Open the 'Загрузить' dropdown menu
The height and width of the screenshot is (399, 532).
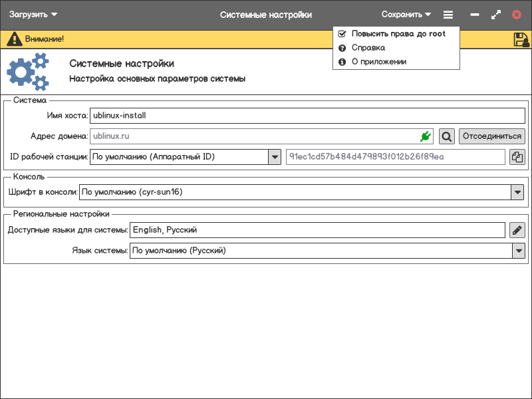[x=33, y=15]
